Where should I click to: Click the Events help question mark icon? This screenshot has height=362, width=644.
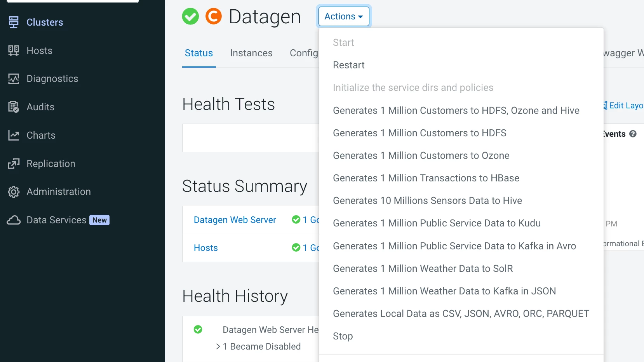(x=633, y=134)
